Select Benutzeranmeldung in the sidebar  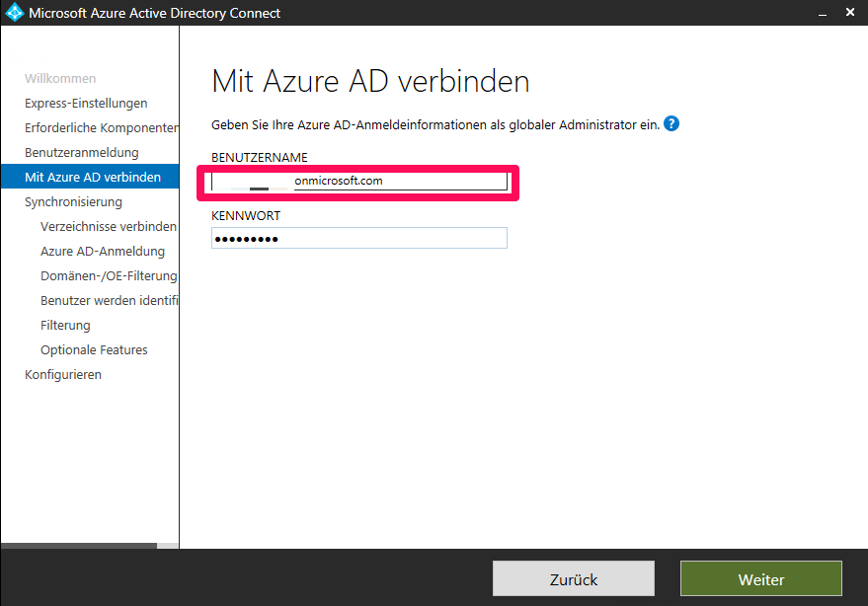coord(81,153)
